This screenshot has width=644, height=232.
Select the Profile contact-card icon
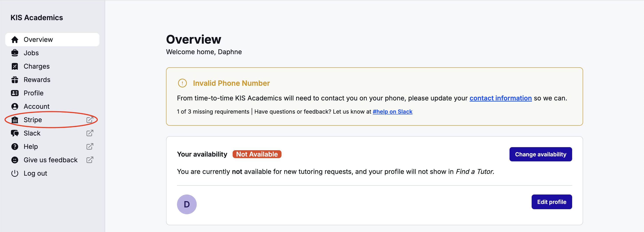coord(15,93)
